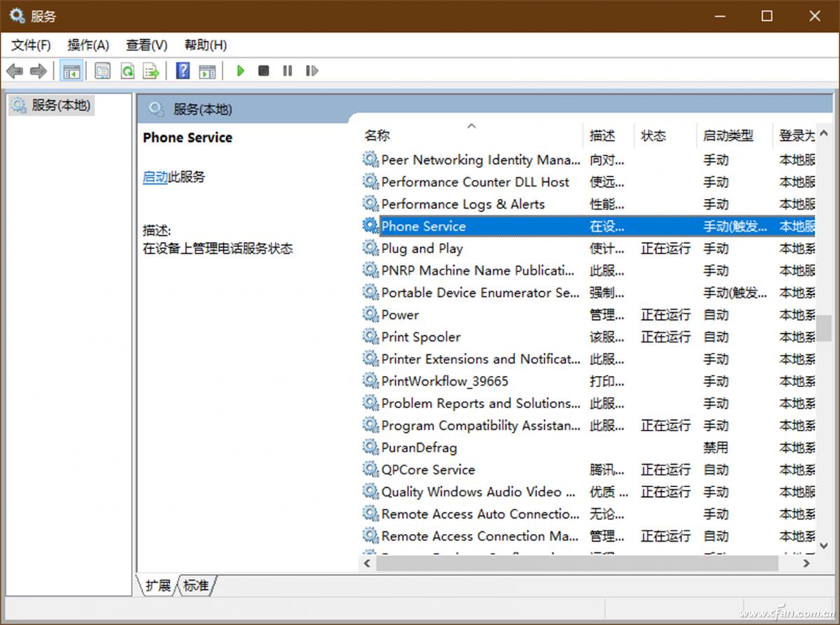
Task: Switch to the 标准 tab
Action: 196,586
